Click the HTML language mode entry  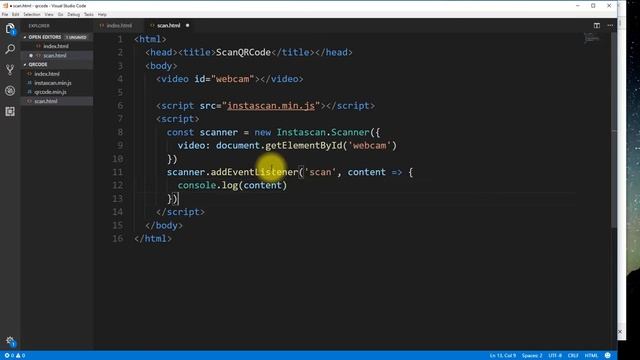click(591, 356)
